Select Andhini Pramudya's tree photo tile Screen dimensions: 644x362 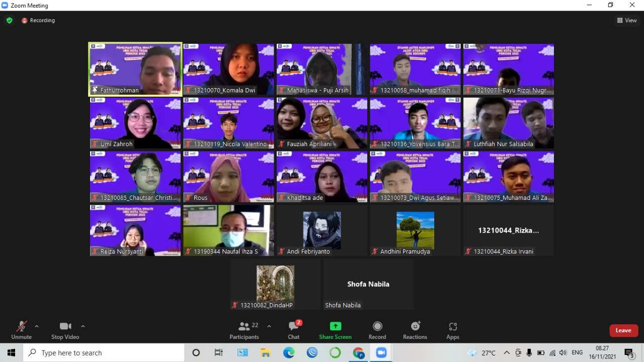415,231
